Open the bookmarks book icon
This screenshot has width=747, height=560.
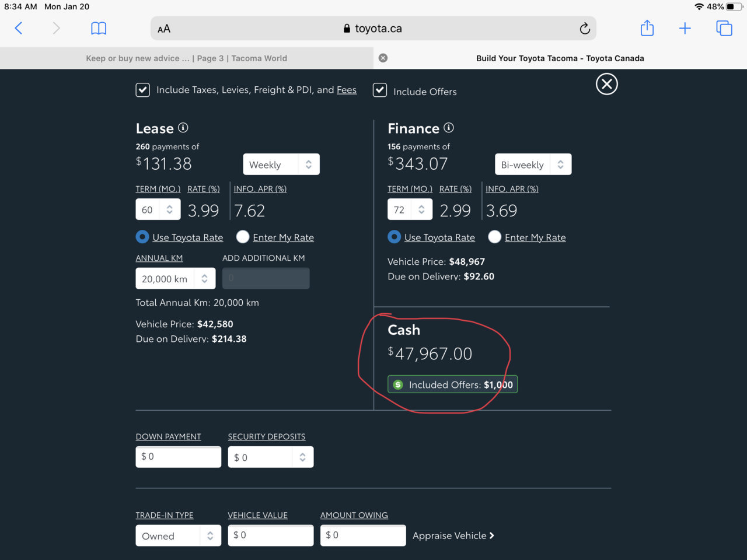pos(99,28)
